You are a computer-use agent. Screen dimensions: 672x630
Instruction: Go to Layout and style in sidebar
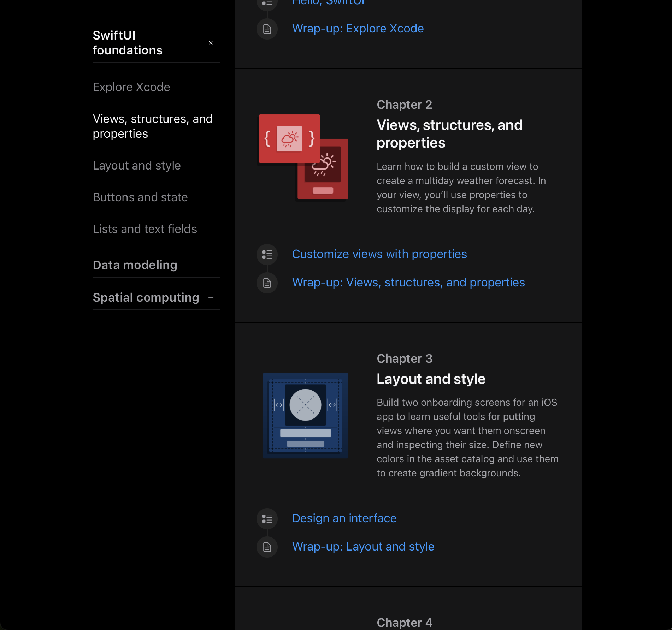click(137, 165)
